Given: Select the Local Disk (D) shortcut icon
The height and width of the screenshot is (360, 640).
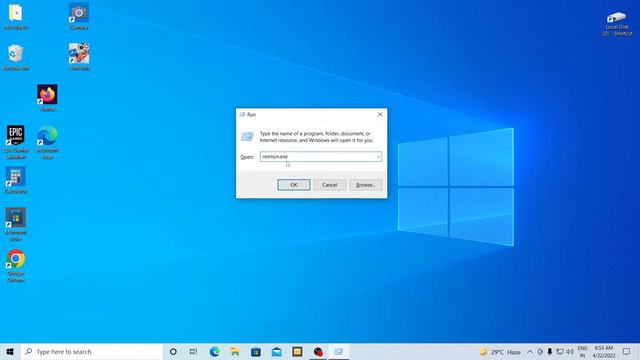Looking at the screenshot, I should 617,24.
